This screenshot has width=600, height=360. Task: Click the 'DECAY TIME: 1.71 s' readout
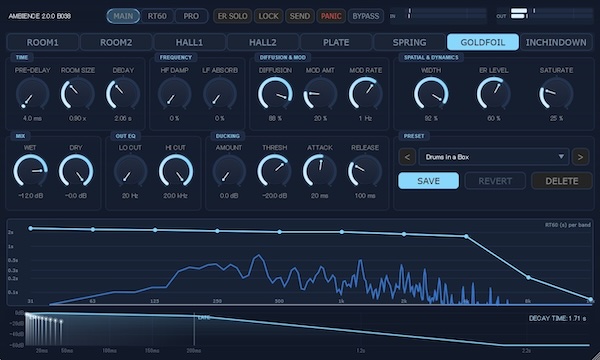coord(557,318)
